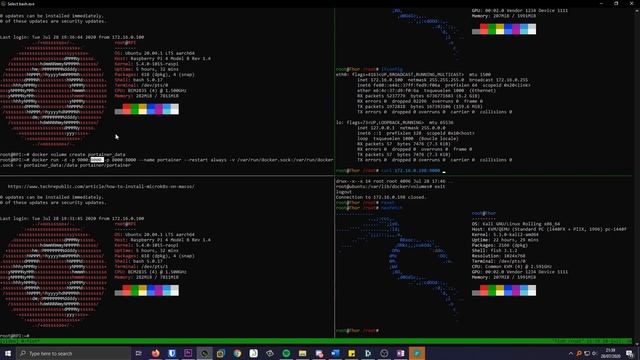Select the orange-highlighted teal taskbar app
This screenshot has width=640, height=360.
(417, 353)
